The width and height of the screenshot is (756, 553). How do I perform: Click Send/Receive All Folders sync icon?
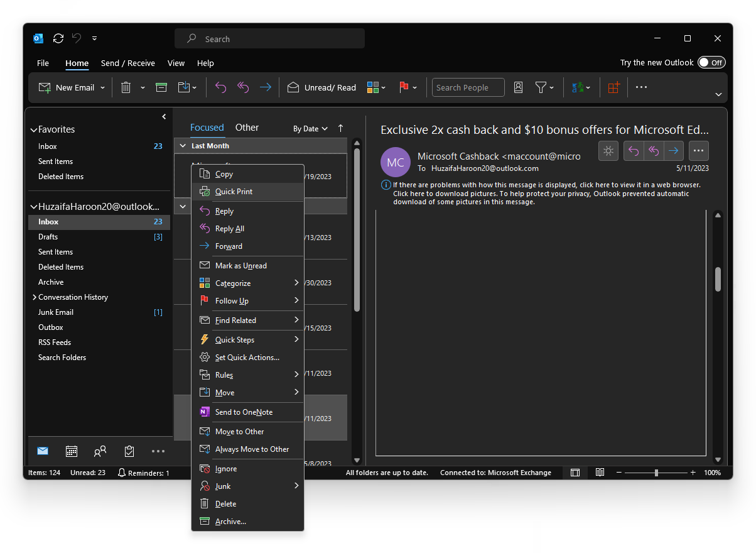tap(58, 38)
